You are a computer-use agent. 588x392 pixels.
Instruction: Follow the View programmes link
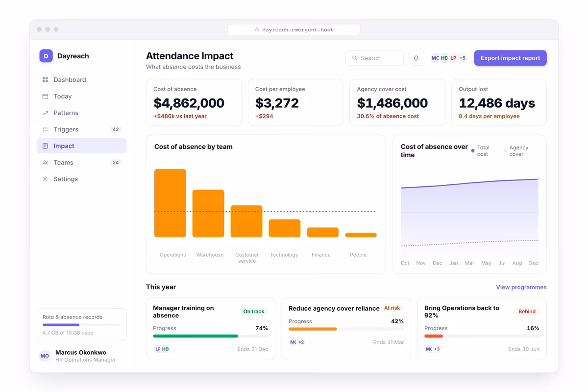tap(521, 287)
